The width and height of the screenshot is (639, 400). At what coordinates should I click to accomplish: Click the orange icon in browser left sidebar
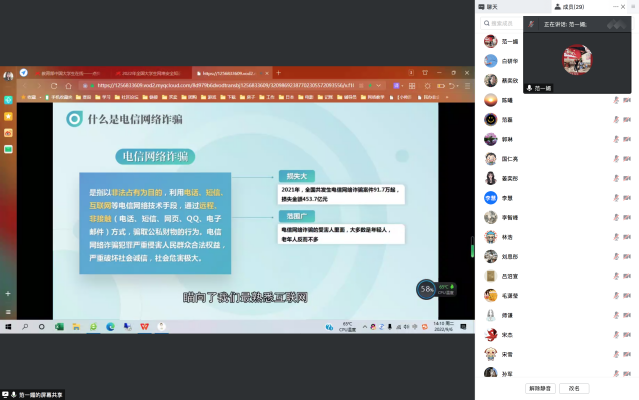point(9,116)
